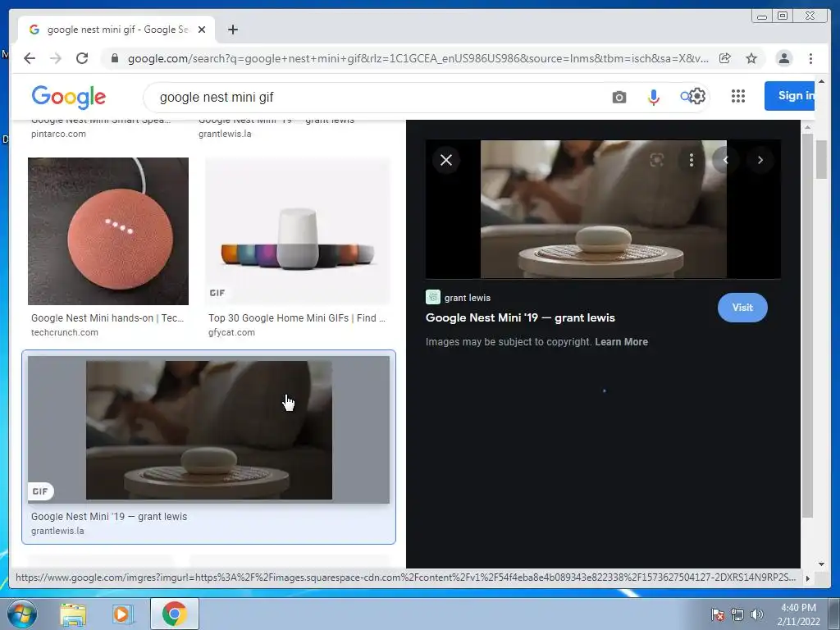Click gfycat.com source text

click(231, 332)
